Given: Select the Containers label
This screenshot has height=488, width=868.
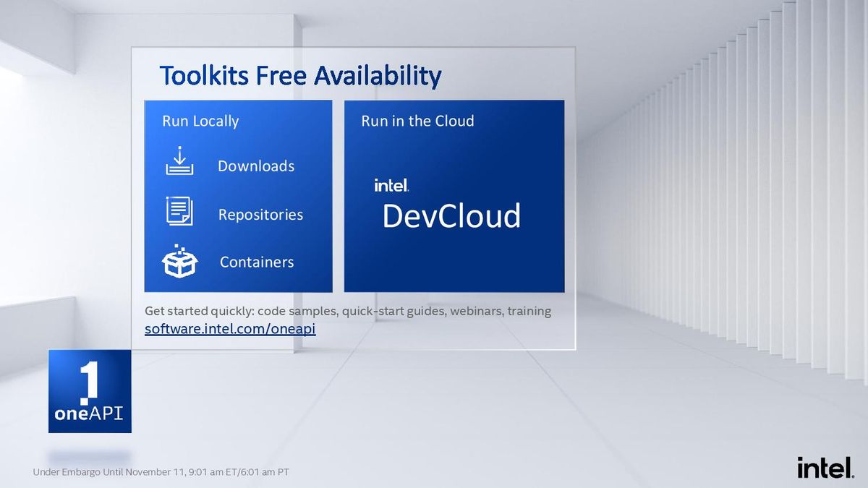Looking at the screenshot, I should coord(257,262).
